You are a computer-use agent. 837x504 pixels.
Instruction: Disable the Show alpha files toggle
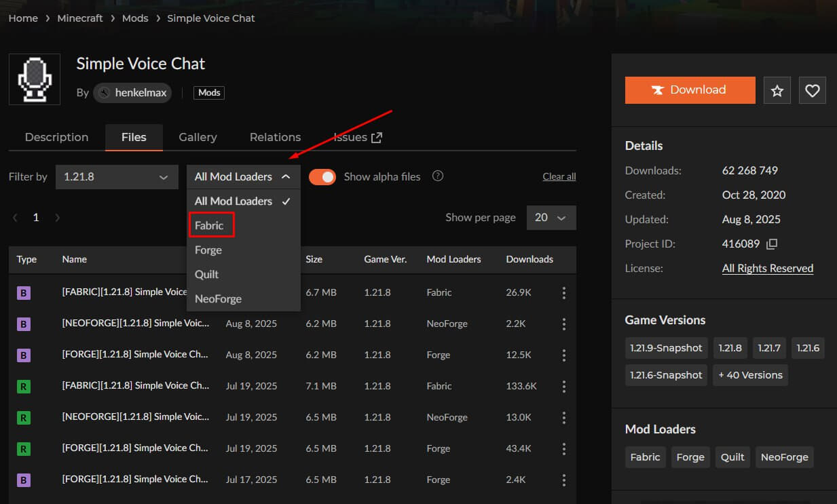(322, 176)
